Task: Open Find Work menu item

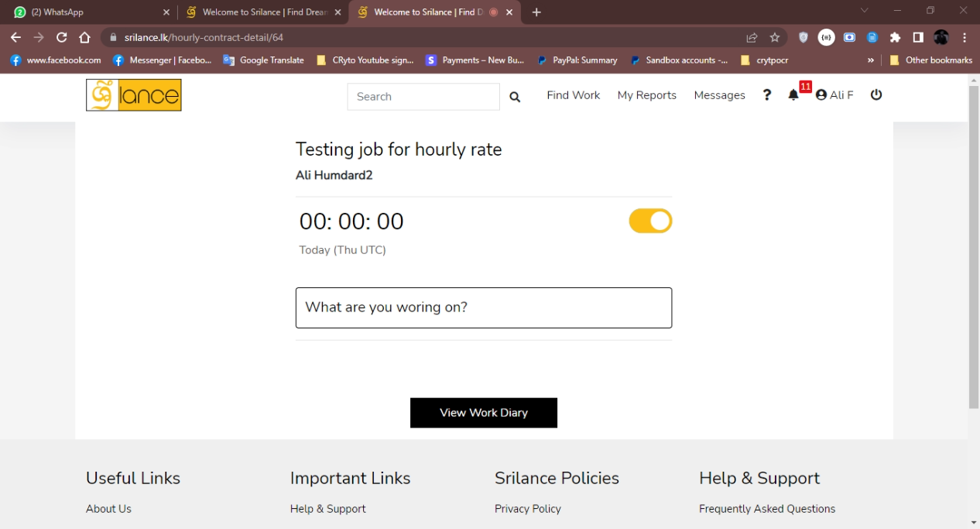Action: tap(573, 95)
